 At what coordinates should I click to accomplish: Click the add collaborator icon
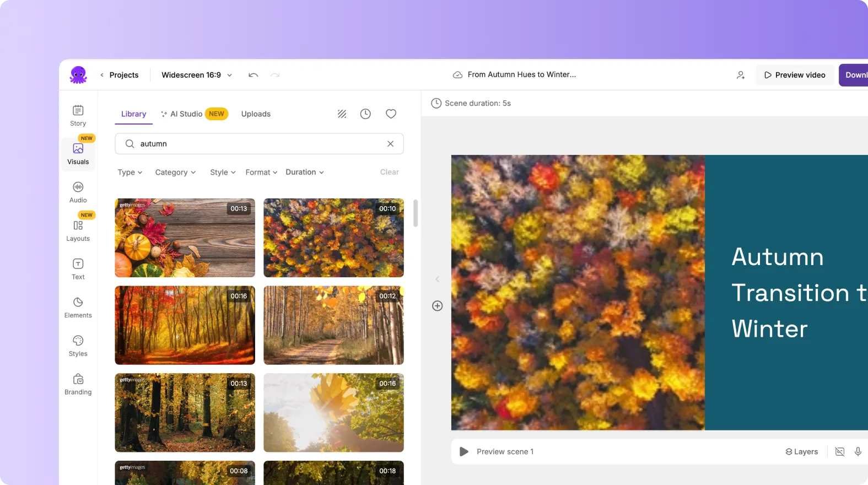coord(741,75)
